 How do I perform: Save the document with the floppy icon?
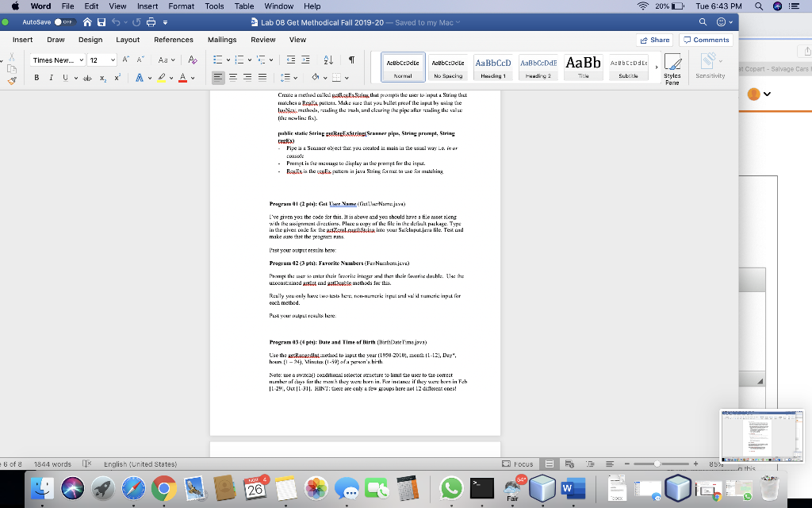tap(101, 22)
